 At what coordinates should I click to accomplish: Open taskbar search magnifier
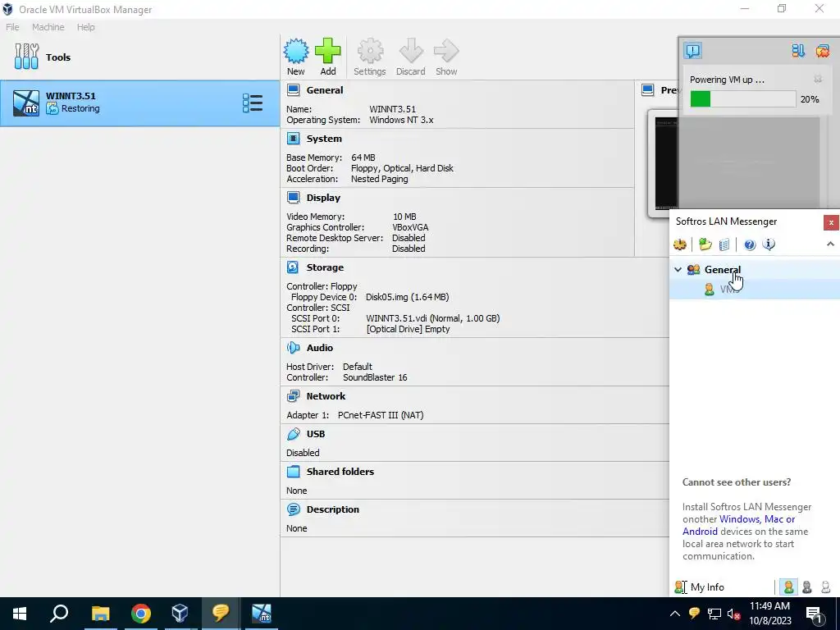click(59, 614)
